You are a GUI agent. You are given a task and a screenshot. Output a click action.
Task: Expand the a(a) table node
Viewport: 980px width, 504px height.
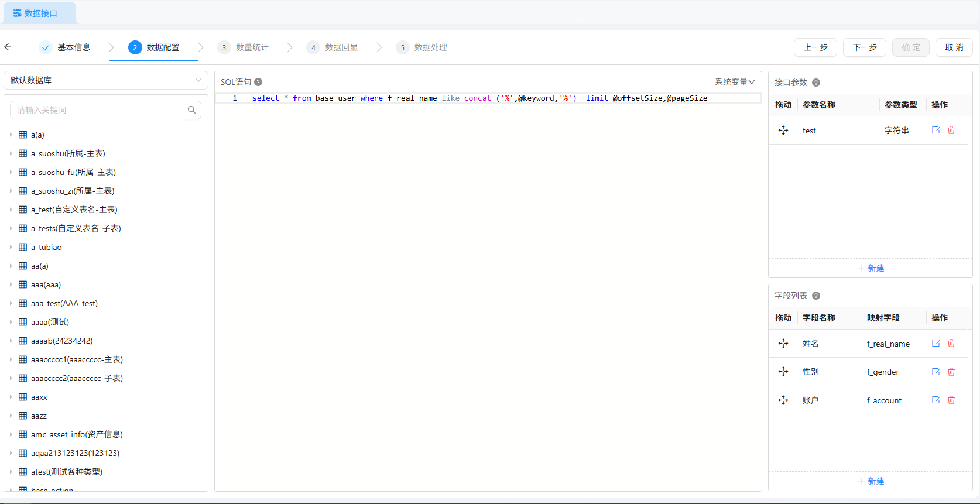coord(11,135)
